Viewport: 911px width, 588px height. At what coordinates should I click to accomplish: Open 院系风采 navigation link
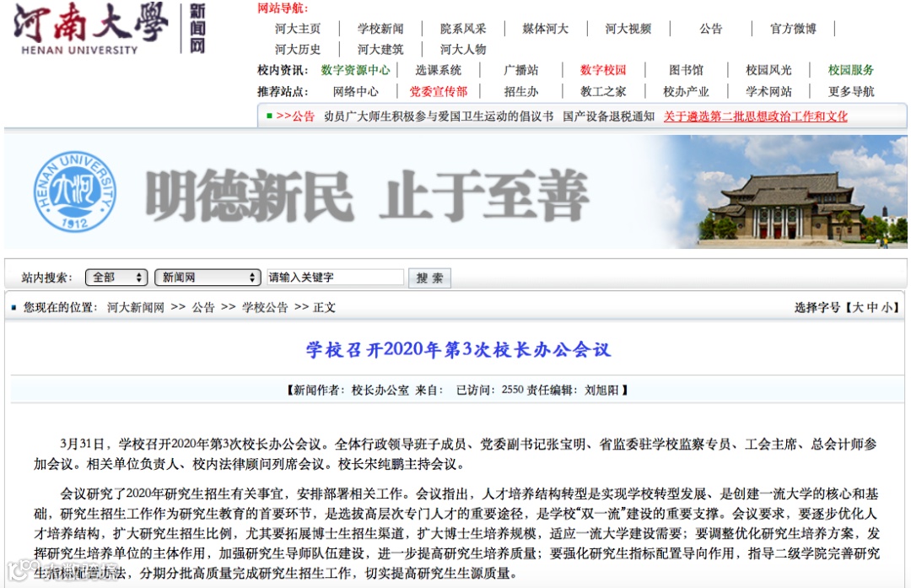tap(462, 29)
